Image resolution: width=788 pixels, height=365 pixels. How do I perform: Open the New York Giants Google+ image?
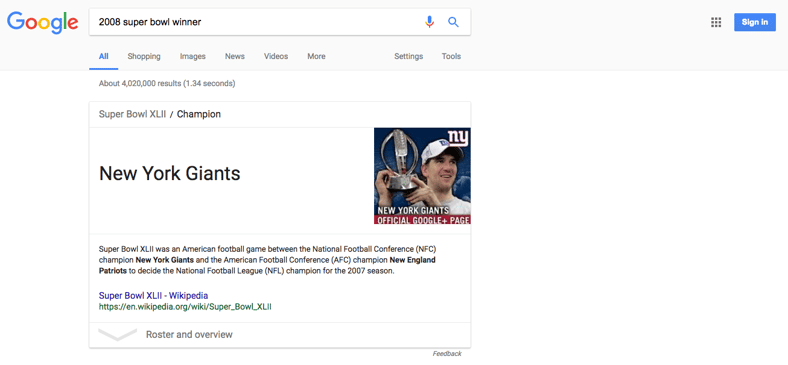[x=422, y=175]
